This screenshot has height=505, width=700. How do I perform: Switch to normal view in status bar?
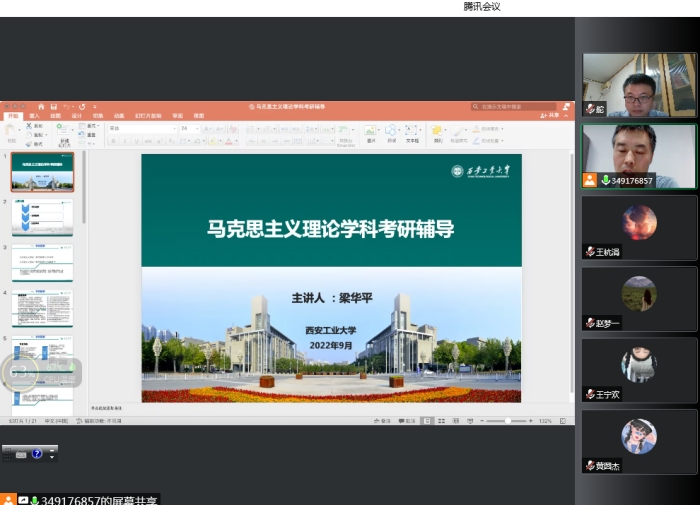pyautogui.click(x=427, y=421)
